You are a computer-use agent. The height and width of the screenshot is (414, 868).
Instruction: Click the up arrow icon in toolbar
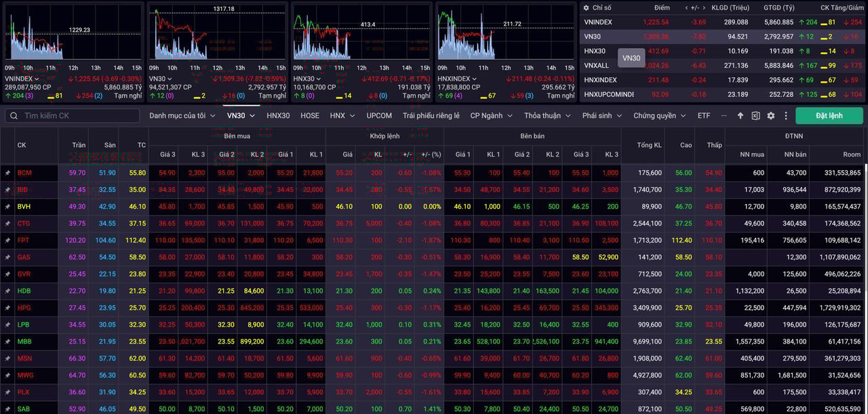(x=741, y=116)
